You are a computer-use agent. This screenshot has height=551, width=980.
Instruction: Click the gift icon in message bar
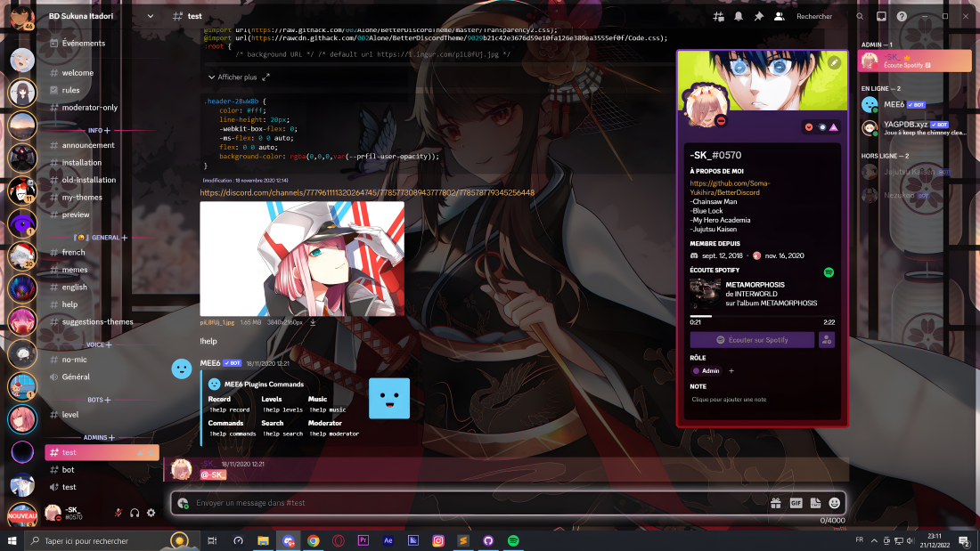[775, 503]
